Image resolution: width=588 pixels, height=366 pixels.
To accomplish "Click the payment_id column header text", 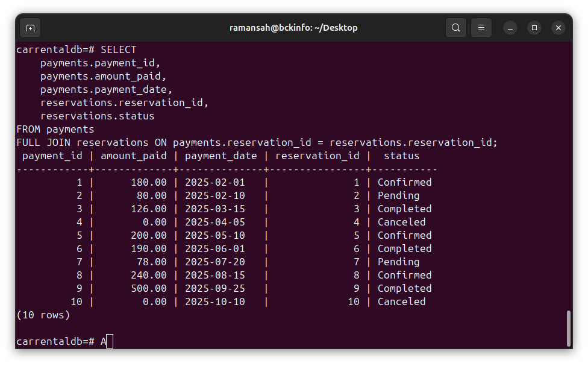I will click(52, 156).
